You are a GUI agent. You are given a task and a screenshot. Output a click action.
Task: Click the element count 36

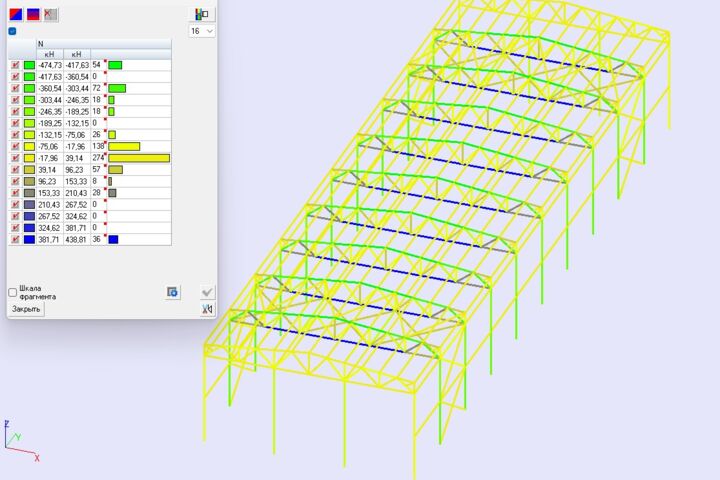96,239
